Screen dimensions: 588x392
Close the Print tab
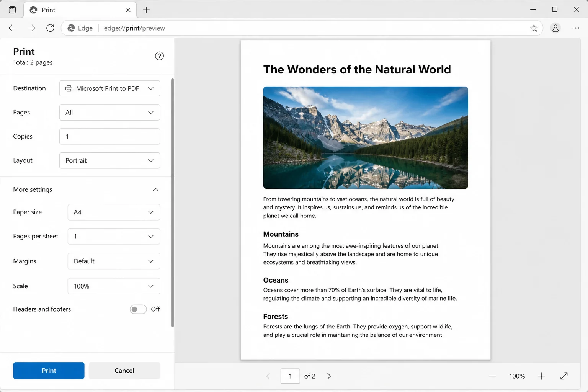(128, 10)
